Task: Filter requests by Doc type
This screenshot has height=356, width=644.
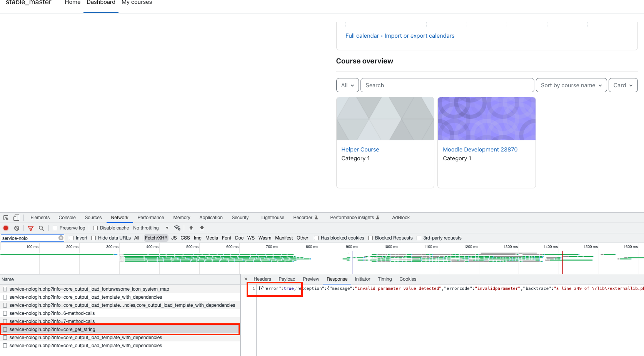Action: (x=239, y=238)
